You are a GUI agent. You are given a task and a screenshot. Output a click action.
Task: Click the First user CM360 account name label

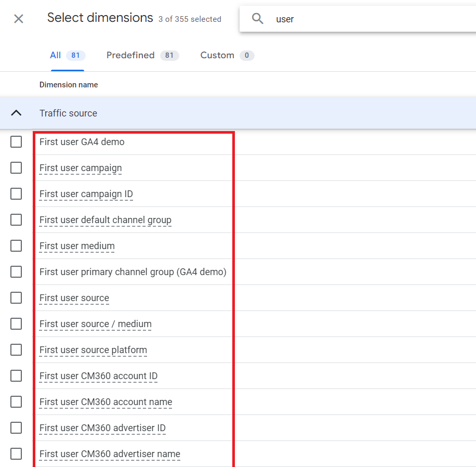pyautogui.click(x=105, y=401)
